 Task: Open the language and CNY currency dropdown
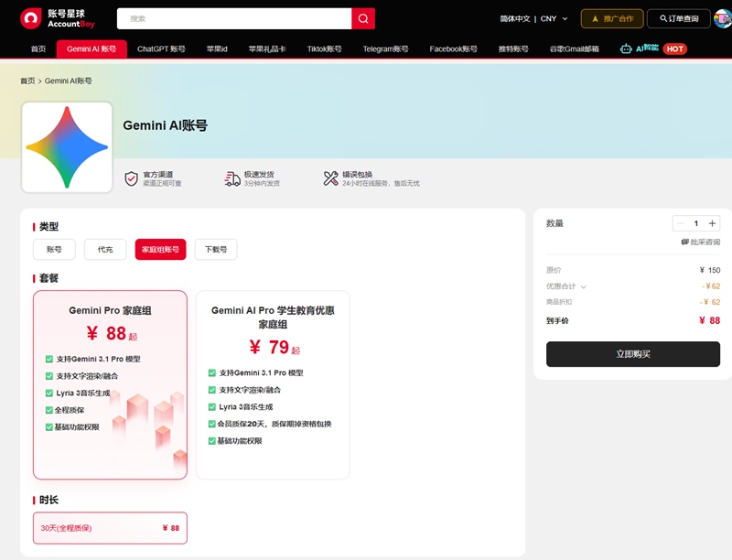(x=533, y=18)
